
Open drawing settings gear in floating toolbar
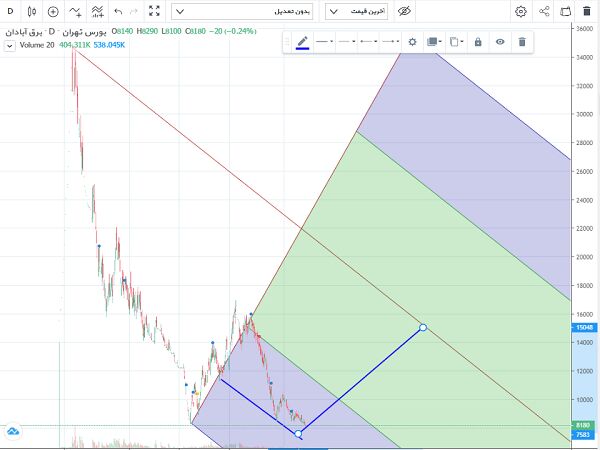(x=411, y=42)
